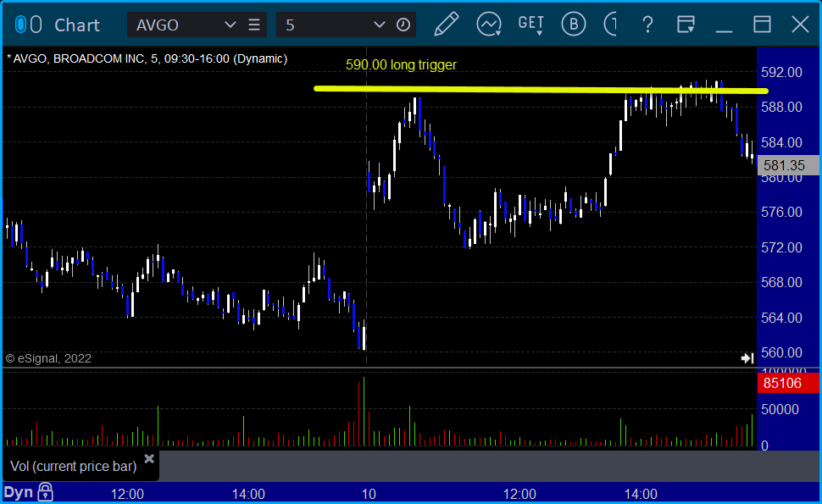Click the 590.00 long trigger label

pos(401,65)
